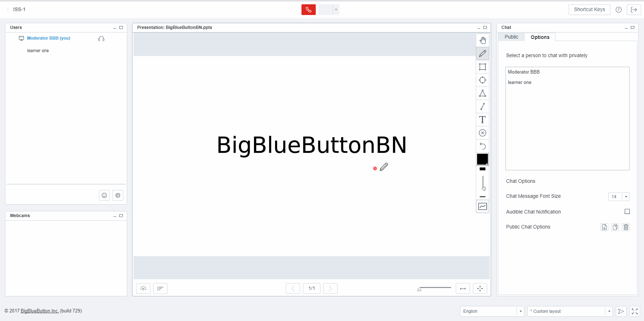Minimize the Chat window
The width and height of the screenshot is (644, 321).
[626, 28]
